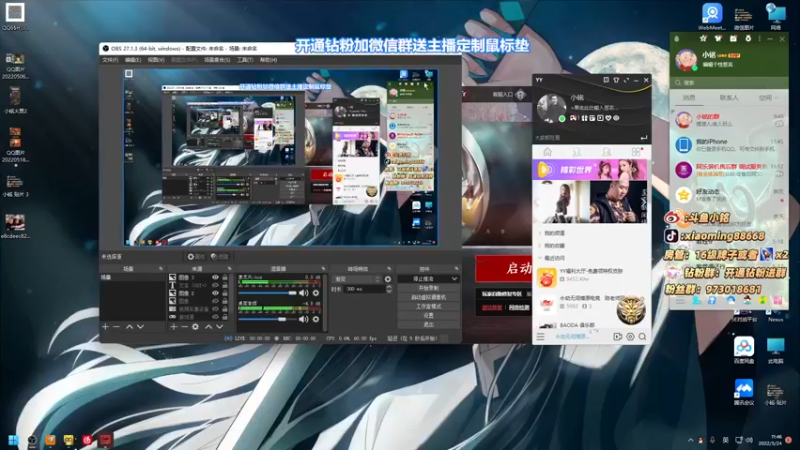Mute the microphone channel speaker icon
Image resolution: width=800 pixels, height=450 pixels.
[304, 293]
